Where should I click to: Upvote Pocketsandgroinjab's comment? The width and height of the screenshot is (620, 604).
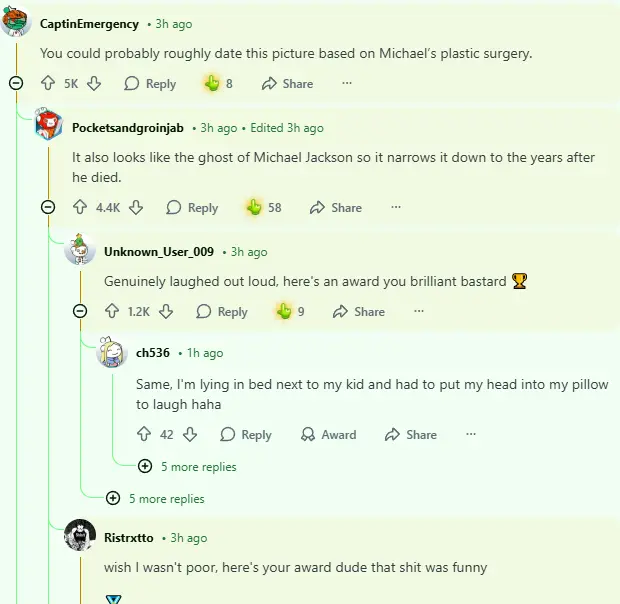[80, 208]
